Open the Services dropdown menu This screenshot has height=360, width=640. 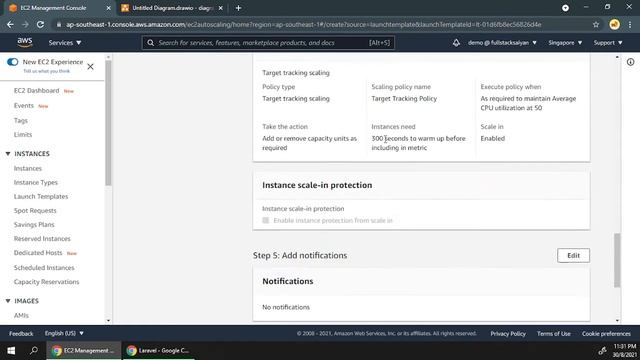[x=65, y=42]
